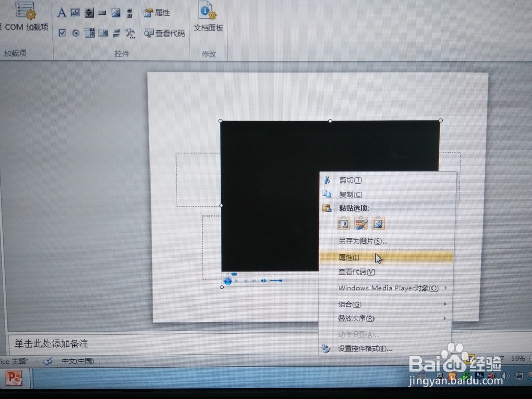Click 查看代码 button in the ribbon
This screenshot has width=532, height=399.
[x=164, y=33]
